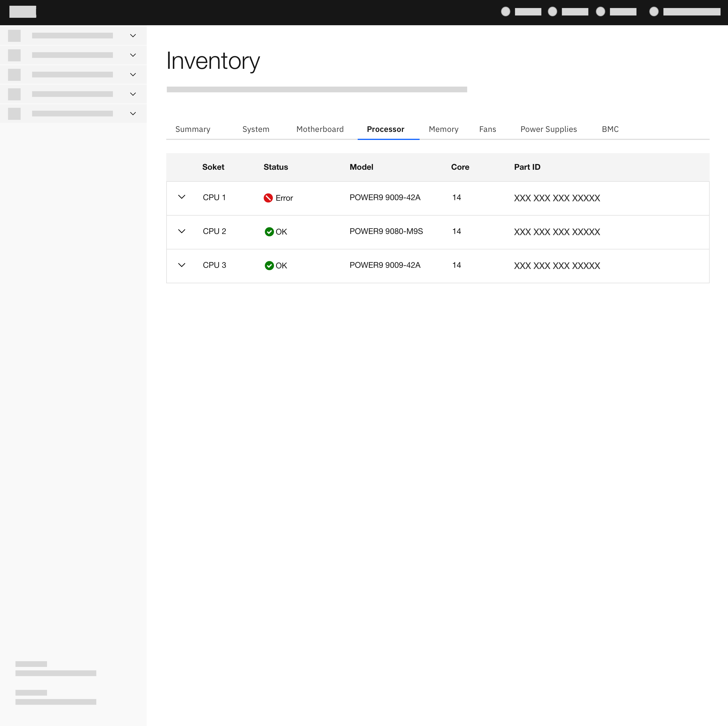
Task: Click the square icon beside the first sidebar item
Action: coord(14,36)
